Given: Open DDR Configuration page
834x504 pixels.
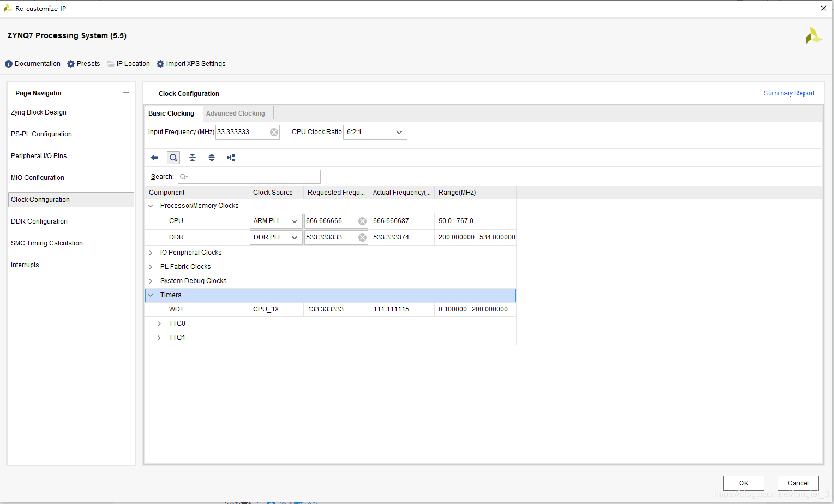Looking at the screenshot, I should [x=39, y=221].
